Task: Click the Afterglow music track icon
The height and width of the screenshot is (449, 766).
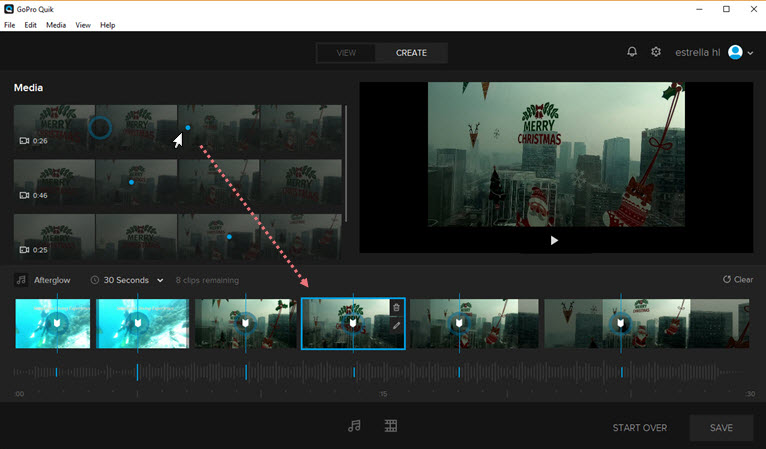Action: click(21, 280)
